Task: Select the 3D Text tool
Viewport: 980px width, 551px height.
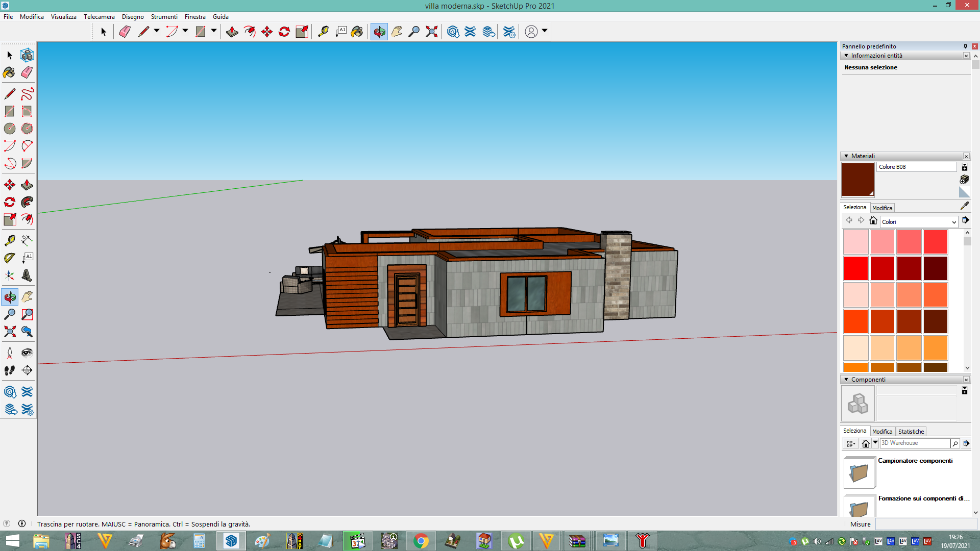Action: click(27, 275)
